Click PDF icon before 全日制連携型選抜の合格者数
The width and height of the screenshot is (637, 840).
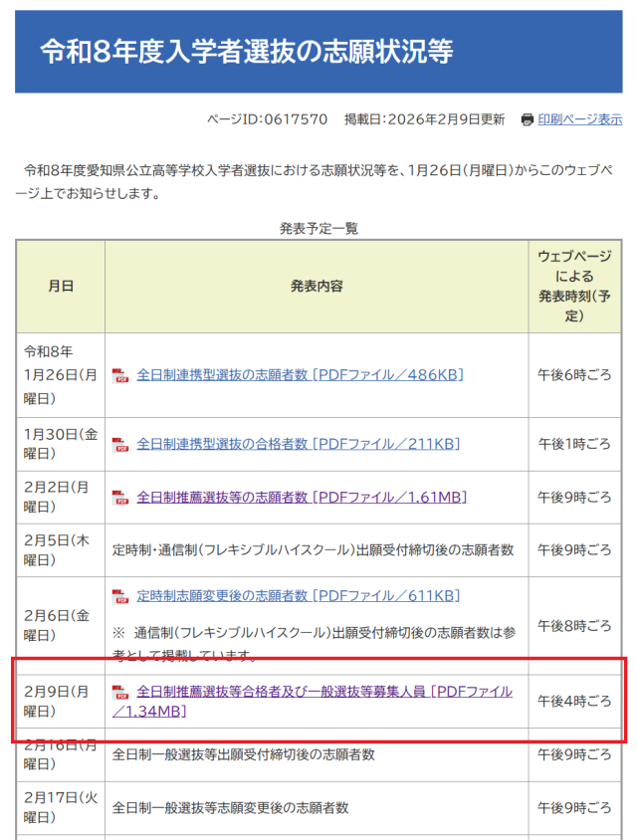pos(120,445)
